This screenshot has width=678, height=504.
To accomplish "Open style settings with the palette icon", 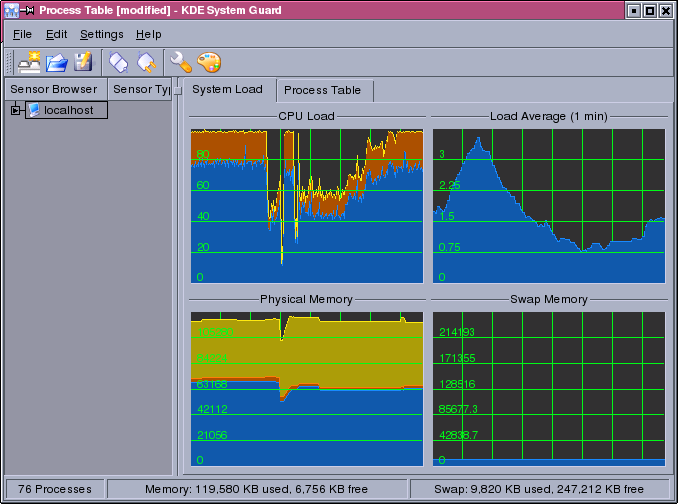I will coord(208,62).
